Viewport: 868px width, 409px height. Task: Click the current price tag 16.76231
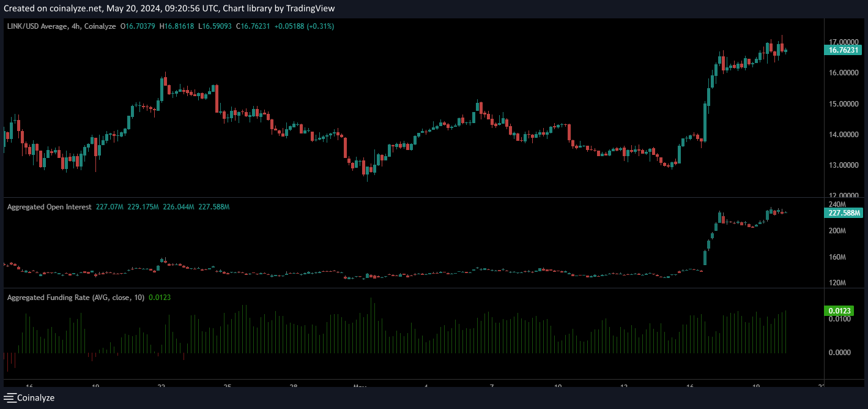(x=843, y=51)
